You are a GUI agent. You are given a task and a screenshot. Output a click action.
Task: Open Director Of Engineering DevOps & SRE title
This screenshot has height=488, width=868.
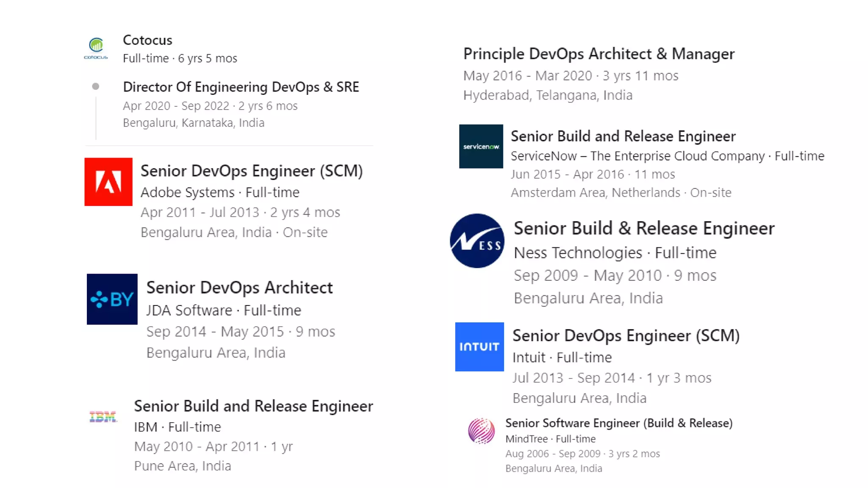241,87
